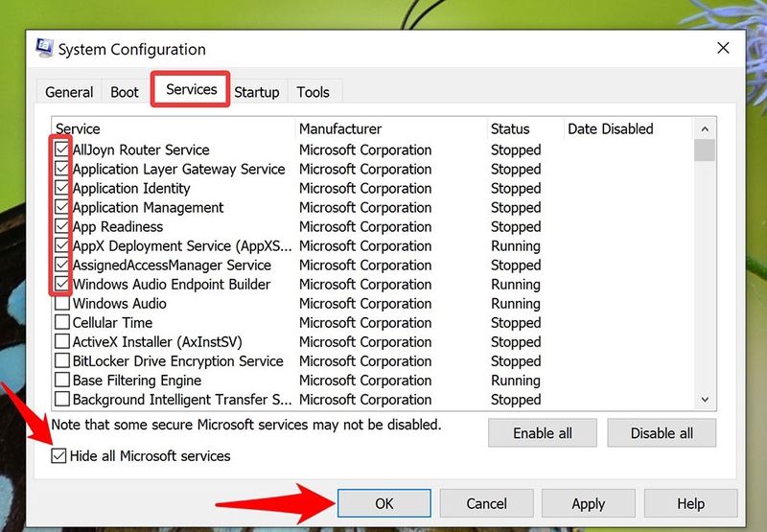Toggle the Application Identity checkbox

pyautogui.click(x=61, y=188)
